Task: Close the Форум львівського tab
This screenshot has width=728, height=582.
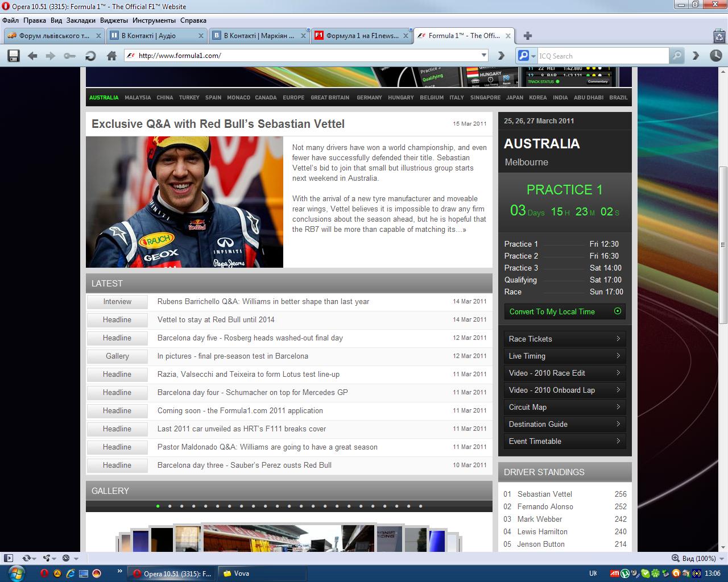Action: pos(98,36)
